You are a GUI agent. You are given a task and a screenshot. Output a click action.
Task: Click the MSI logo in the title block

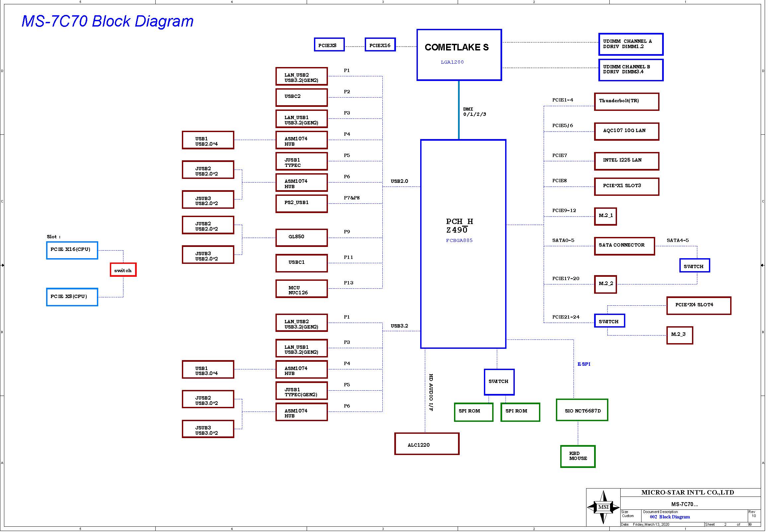click(x=603, y=507)
